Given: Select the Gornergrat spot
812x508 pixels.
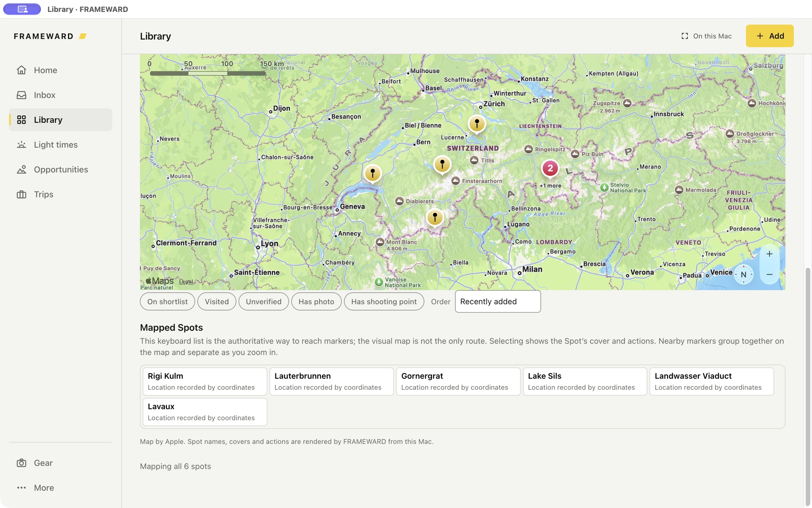Looking at the screenshot, I should (x=458, y=381).
